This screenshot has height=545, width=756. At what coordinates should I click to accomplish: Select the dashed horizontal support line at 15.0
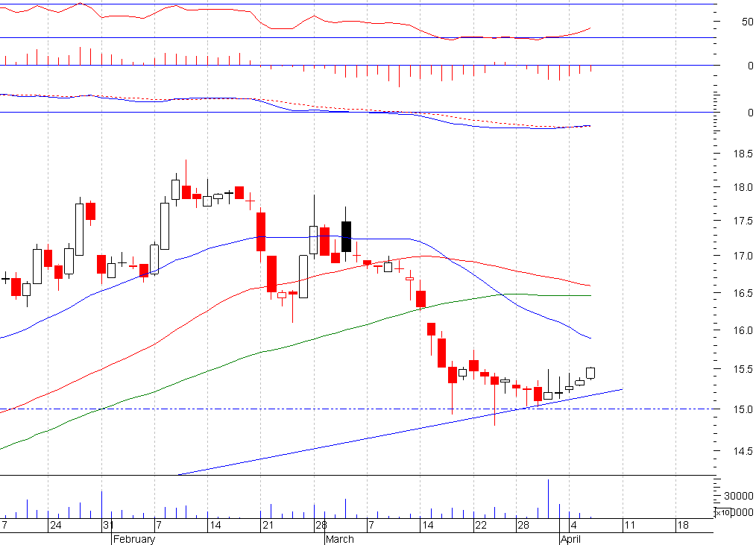click(357, 409)
